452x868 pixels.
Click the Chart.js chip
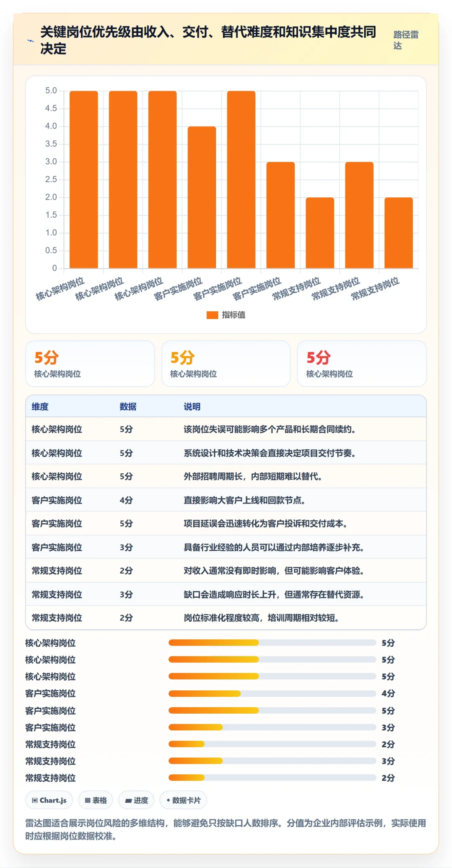(49, 800)
